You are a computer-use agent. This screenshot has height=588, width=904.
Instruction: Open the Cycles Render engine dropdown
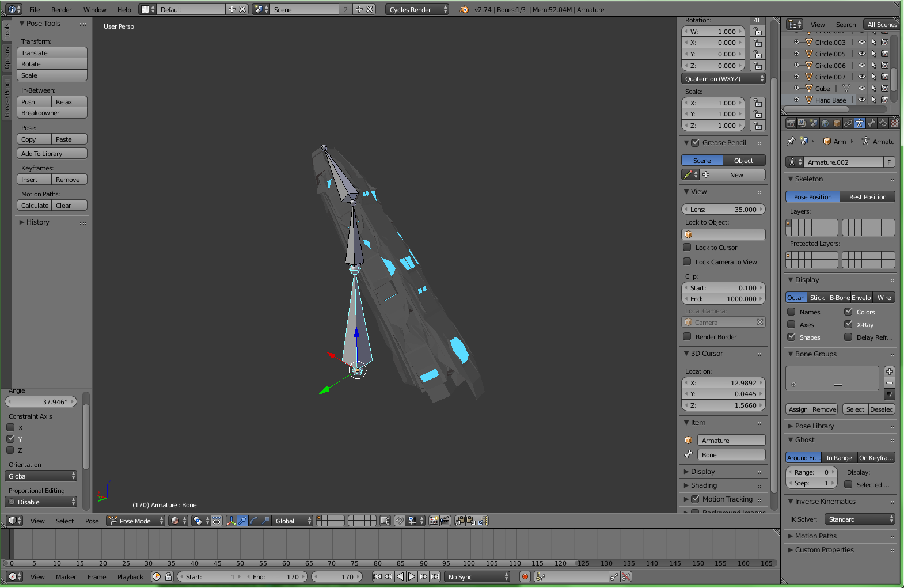pyautogui.click(x=417, y=9)
